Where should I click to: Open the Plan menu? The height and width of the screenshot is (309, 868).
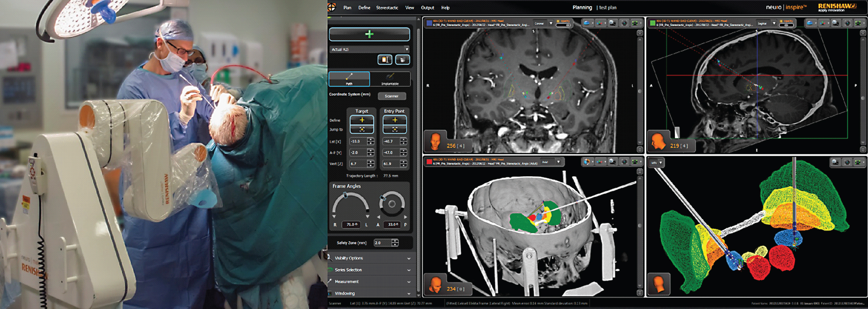[347, 7]
